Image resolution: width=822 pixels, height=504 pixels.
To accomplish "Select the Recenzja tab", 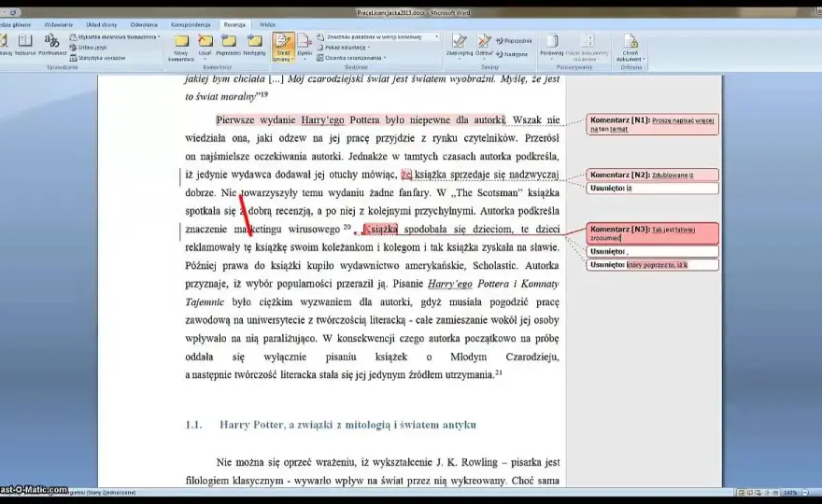I will (x=234, y=24).
